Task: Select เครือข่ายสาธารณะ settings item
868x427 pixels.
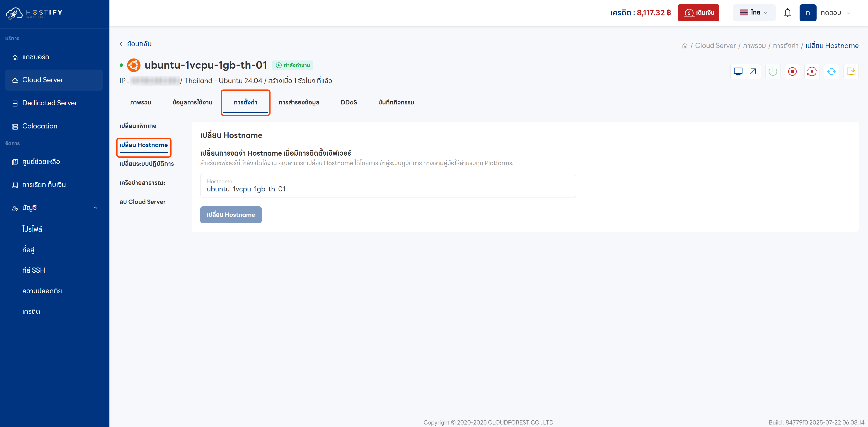Action: (143, 183)
